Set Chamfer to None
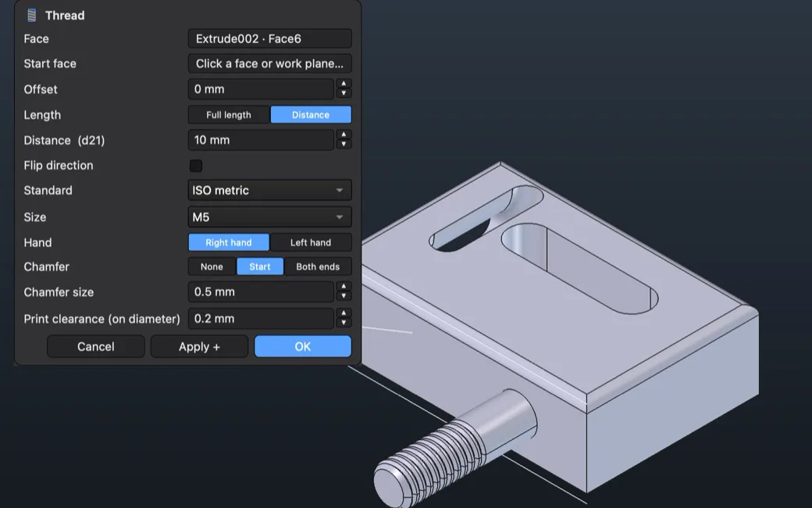This screenshot has height=508, width=812. coord(212,267)
